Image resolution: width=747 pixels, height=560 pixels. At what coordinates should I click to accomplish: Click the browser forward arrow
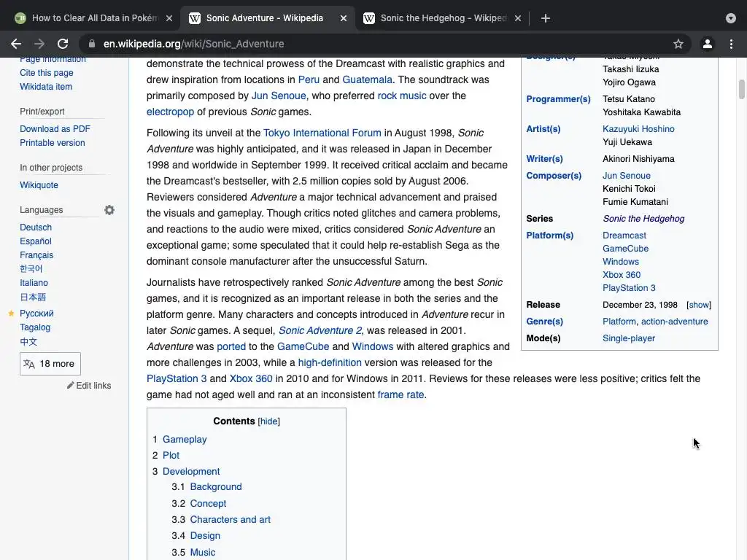click(39, 44)
